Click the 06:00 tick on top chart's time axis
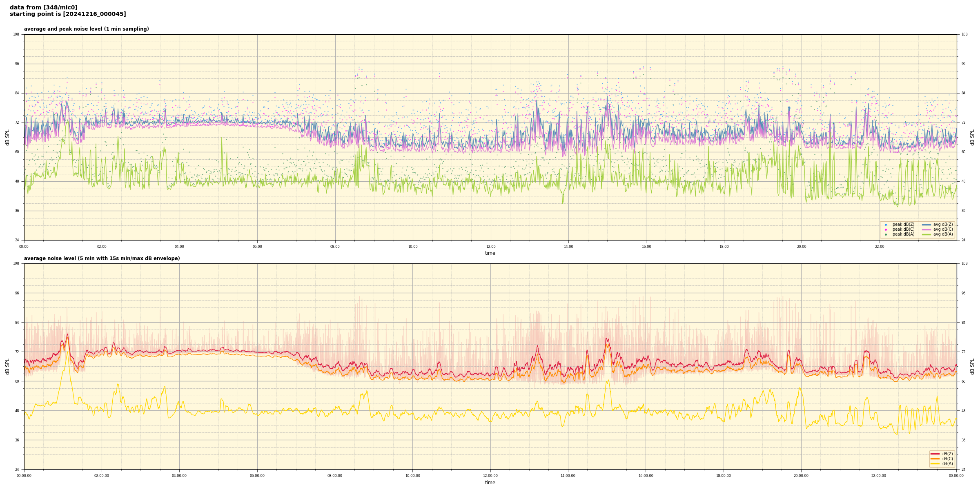The height and width of the screenshot is (490, 980). (257, 247)
